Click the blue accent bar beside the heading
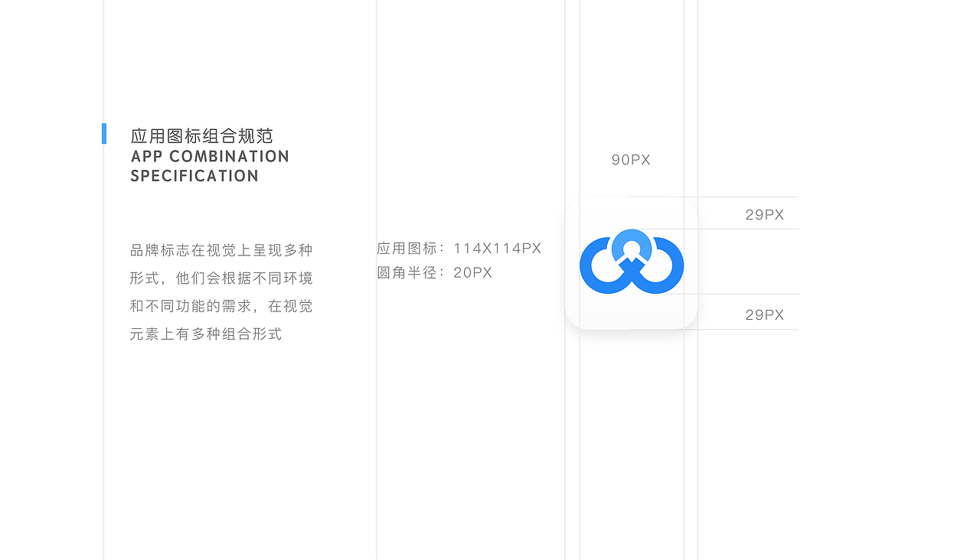 coord(105,133)
